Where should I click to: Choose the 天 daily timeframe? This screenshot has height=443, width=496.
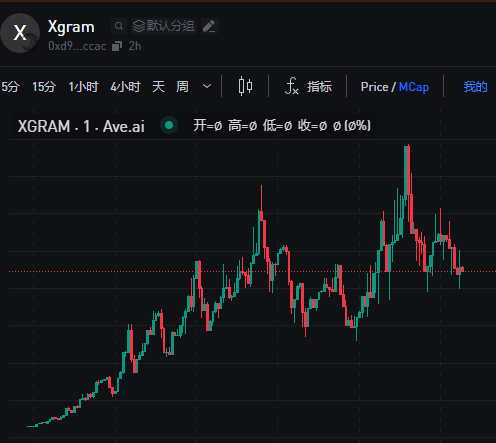pos(158,87)
